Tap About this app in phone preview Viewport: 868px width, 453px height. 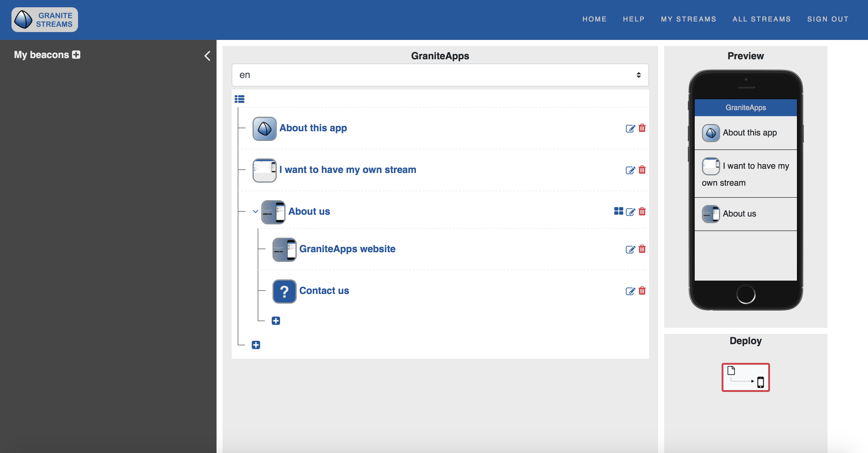pos(746,133)
